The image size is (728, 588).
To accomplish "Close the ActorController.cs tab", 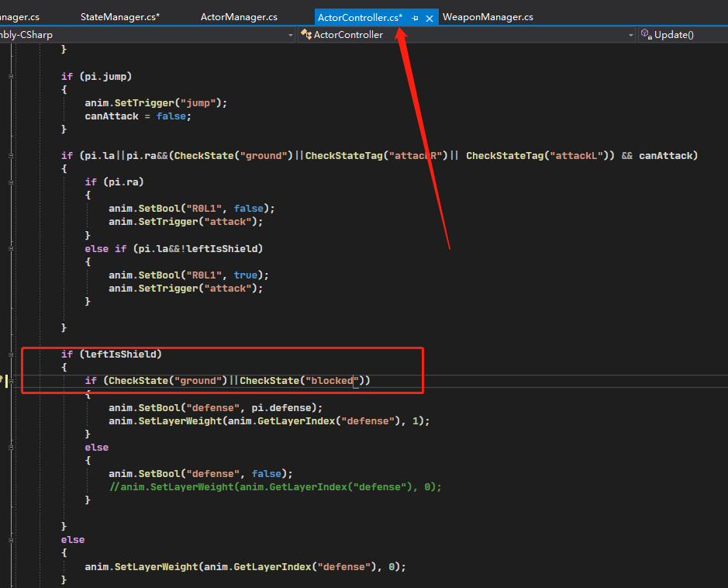I will tap(430, 18).
